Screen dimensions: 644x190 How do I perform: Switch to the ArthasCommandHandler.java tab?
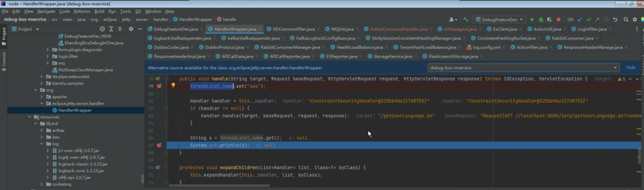click(399, 29)
